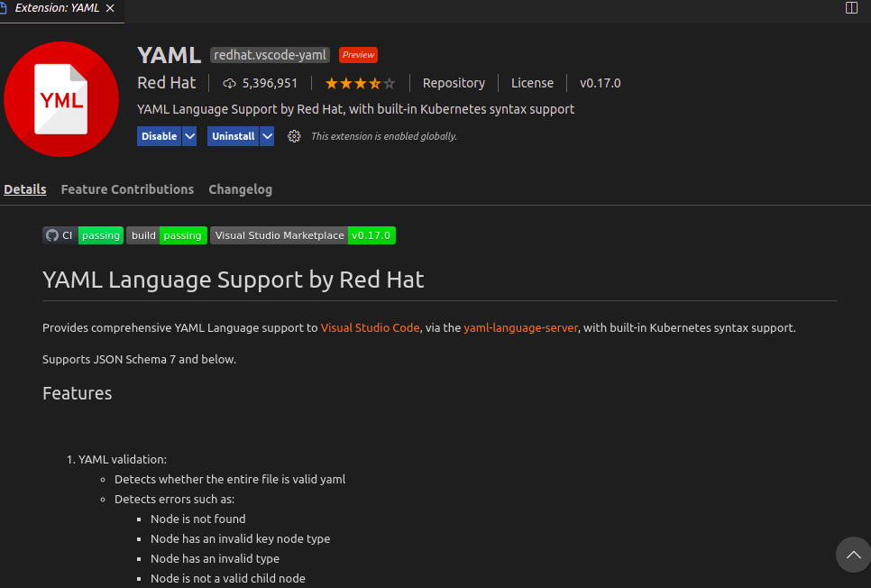Click the GitHub CI passing badge
The width and height of the screenshot is (871, 588).
point(83,235)
